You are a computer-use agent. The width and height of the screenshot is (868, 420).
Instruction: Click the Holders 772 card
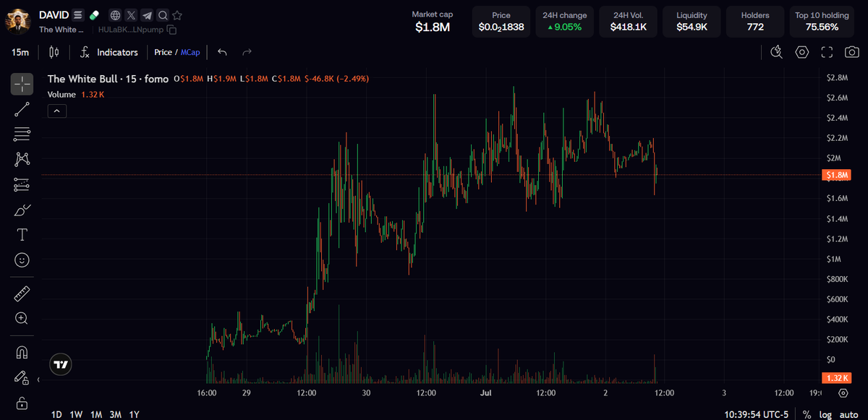point(755,22)
